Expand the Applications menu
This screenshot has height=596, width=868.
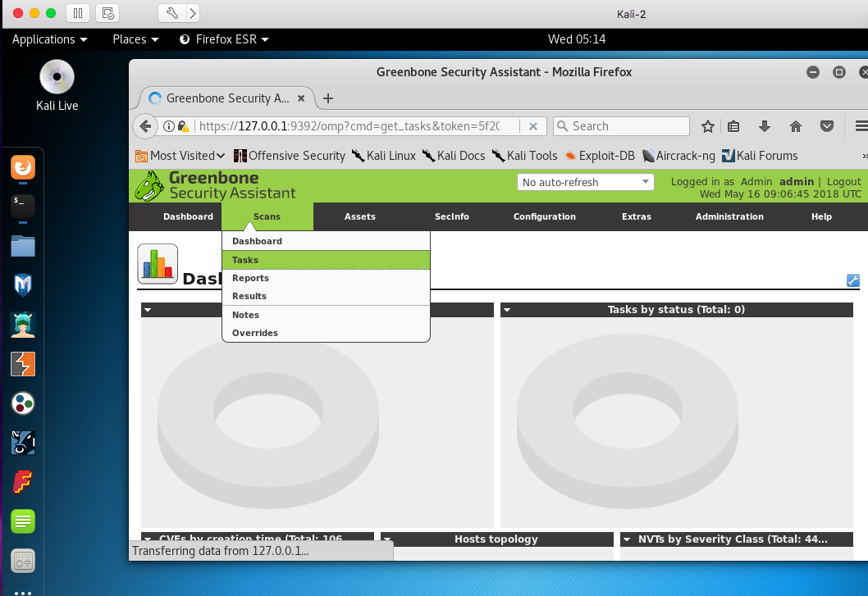pyautogui.click(x=50, y=39)
